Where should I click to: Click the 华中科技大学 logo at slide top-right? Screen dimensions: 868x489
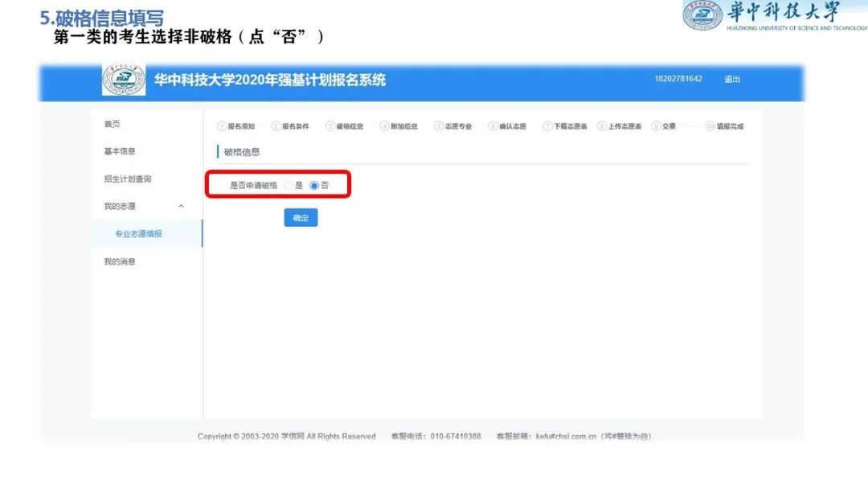(x=775, y=15)
